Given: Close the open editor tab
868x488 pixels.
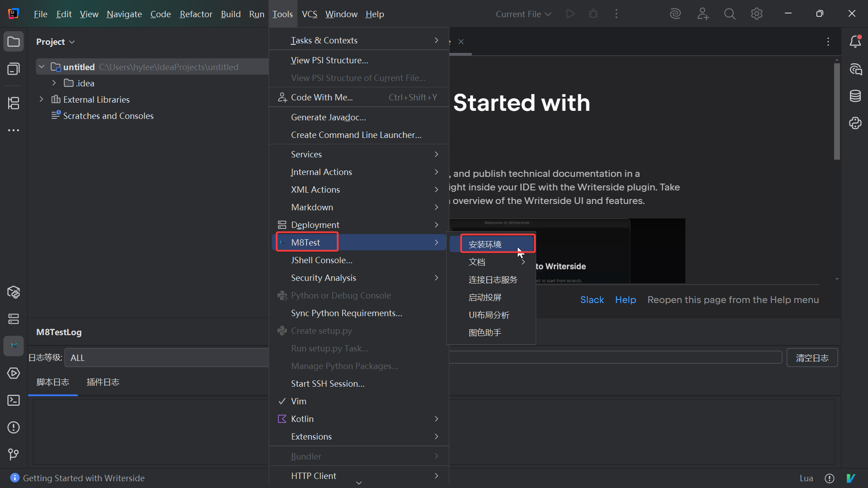Looking at the screenshot, I should point(461,42).
